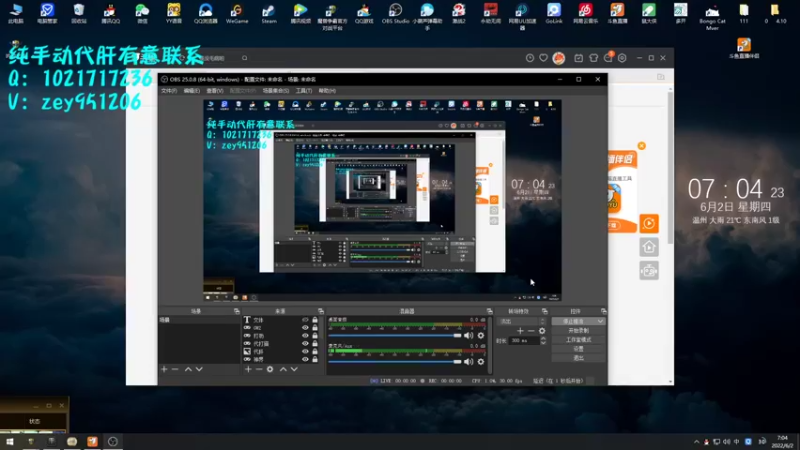Toggle visibility of the image source (fifth row)

305,352
